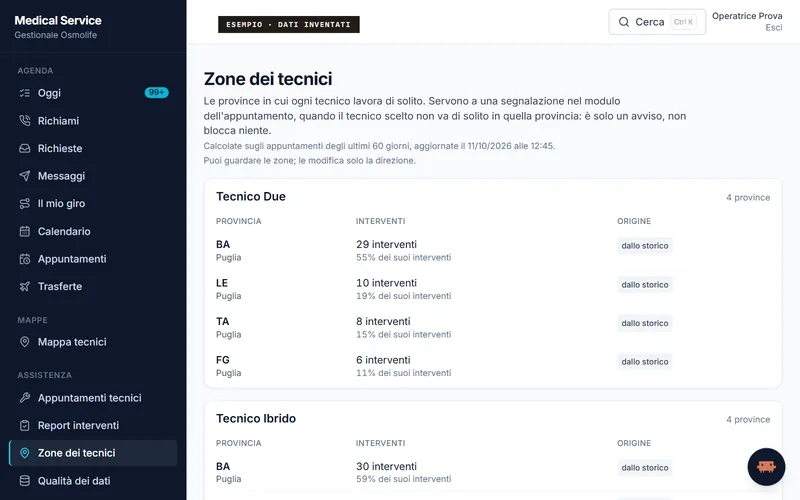Open Qualità dei dati page
Image resolution: width=800 pixels, height=500 pixels.
point(93,481)
